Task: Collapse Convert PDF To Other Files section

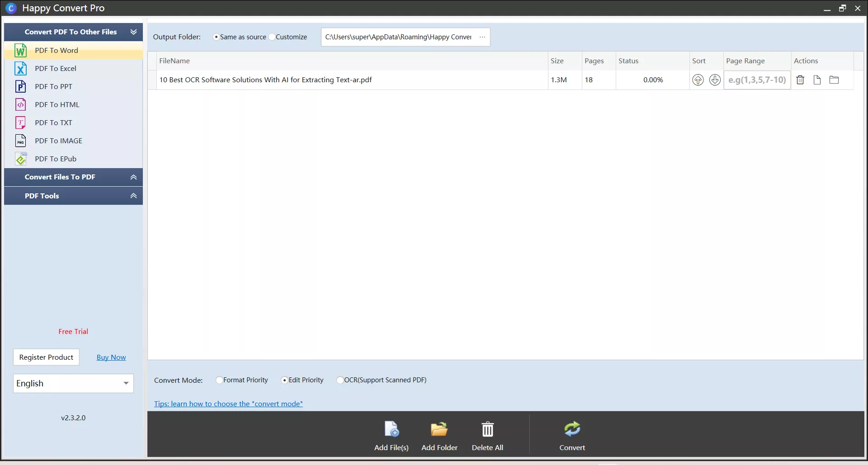Action: (133, 32)
